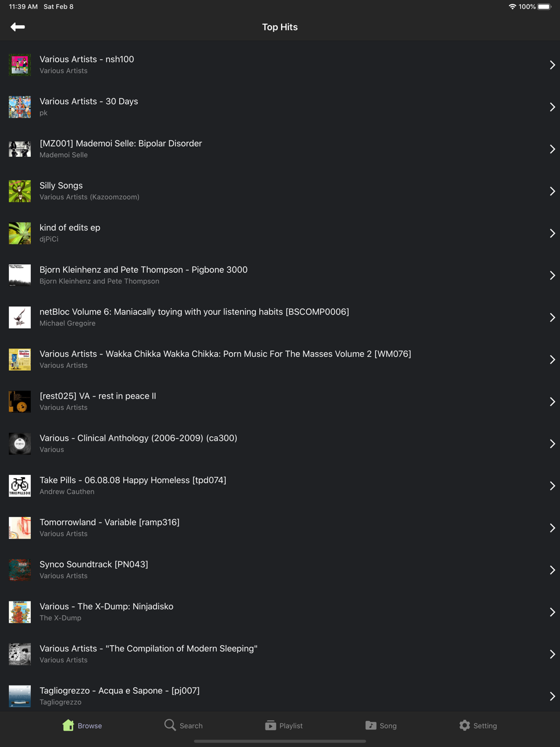Open [rest025] VA - rest in peace II
The width and height of the screenshot is (560, 747).
[x=280, y=401]
